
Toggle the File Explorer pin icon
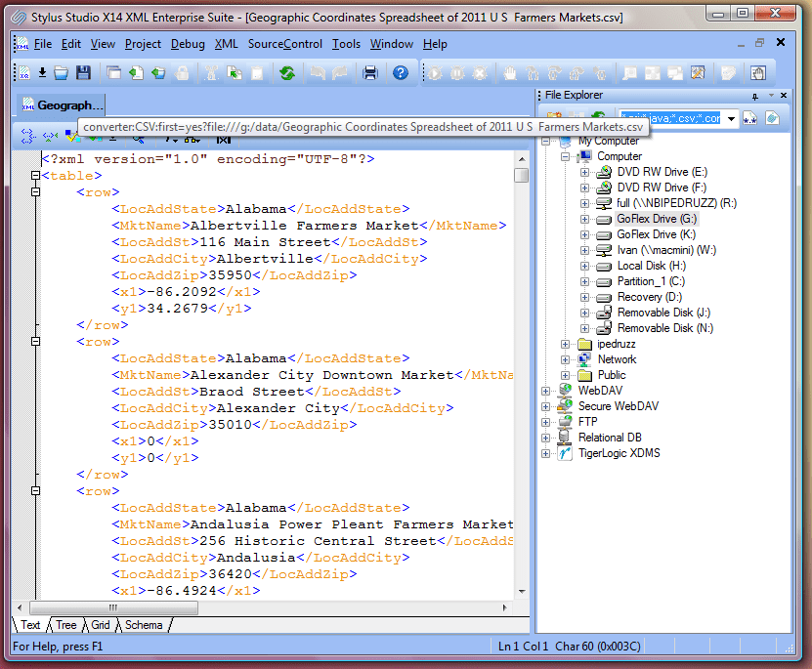pyautogui.click(x=755, y=96)
